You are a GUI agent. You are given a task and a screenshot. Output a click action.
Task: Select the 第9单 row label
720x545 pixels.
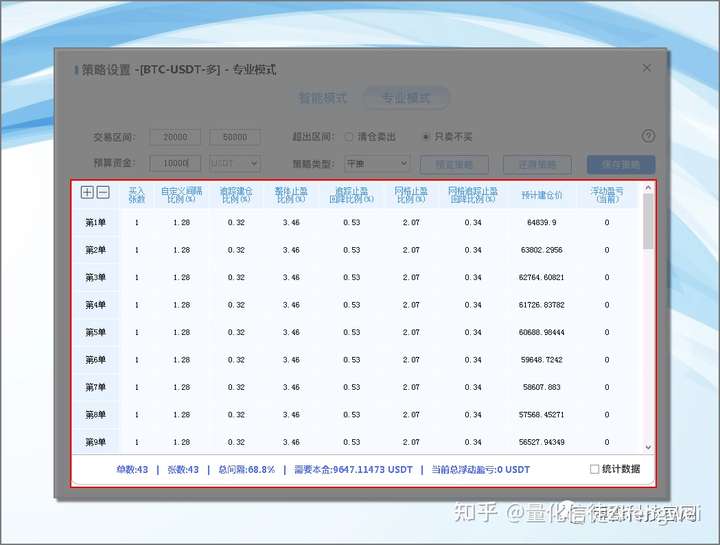96,442
